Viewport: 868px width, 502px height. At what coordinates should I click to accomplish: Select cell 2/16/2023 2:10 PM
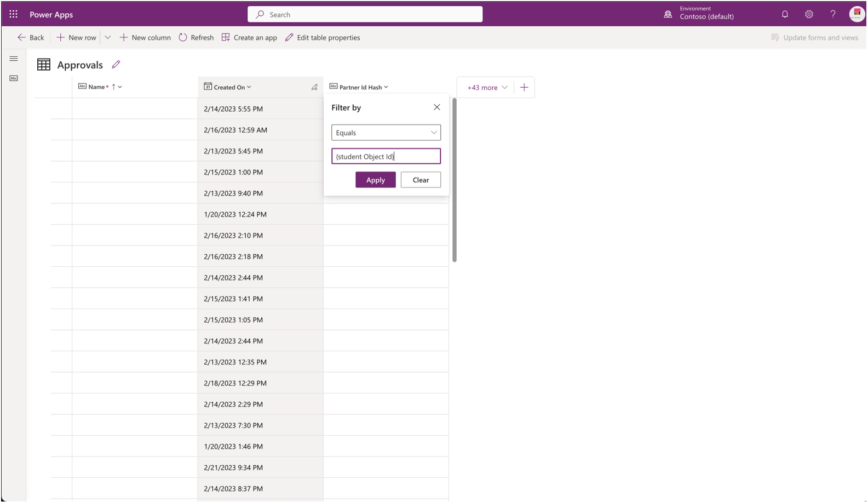tap(261, 235)
